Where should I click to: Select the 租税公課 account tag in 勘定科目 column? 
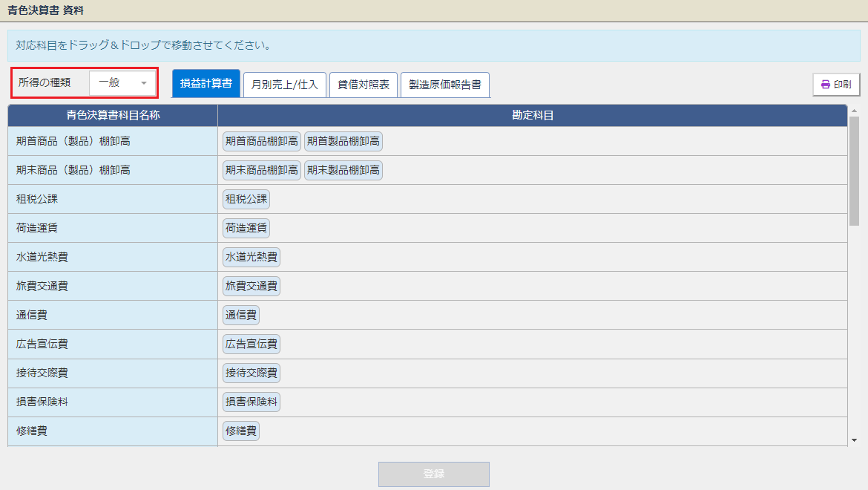246,199
